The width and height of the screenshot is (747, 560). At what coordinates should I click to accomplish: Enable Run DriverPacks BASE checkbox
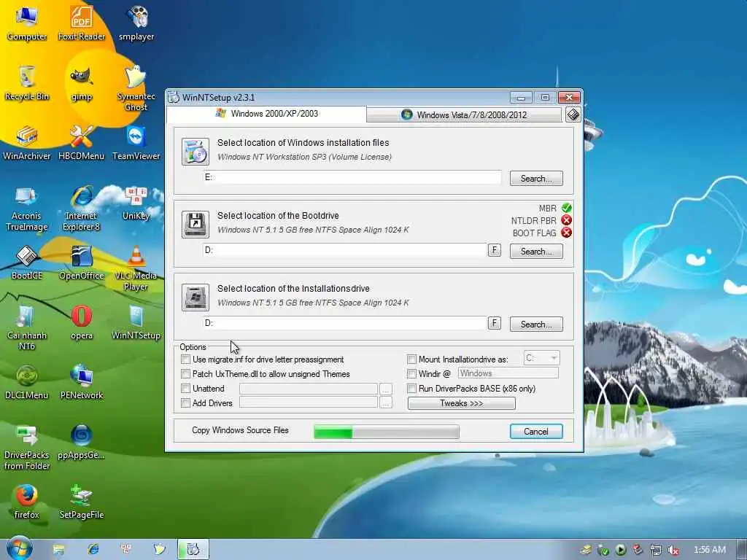point(411,388)
